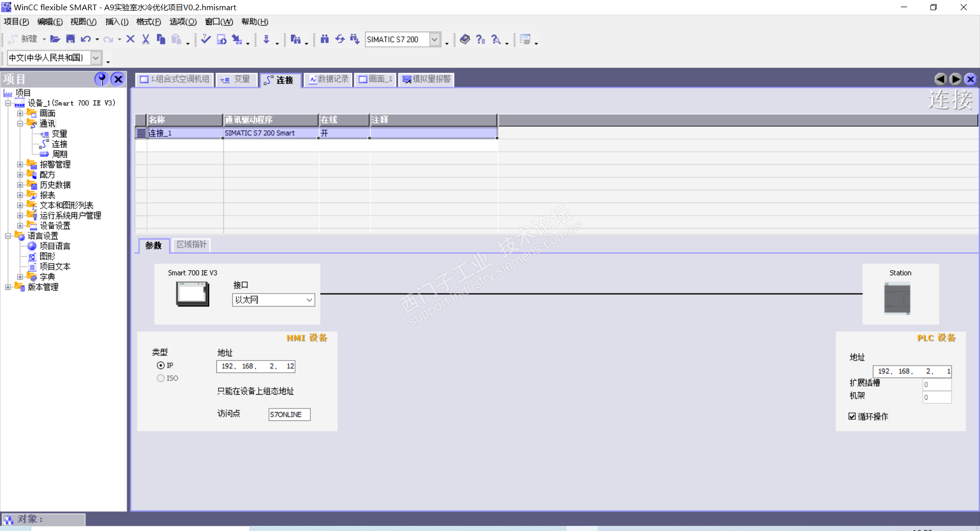The width and height of the screenshot is (980, 531).
Task: Close the current connections editor tab
Action: click(970, 79)
